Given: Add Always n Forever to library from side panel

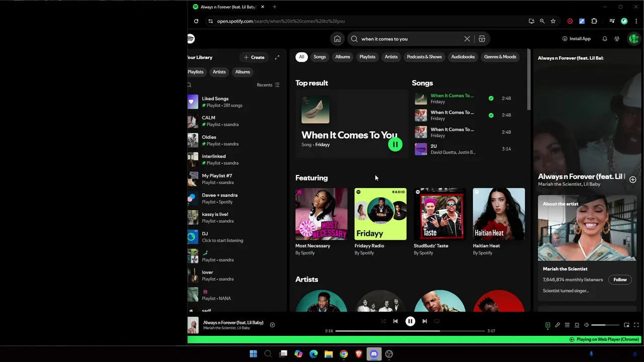Looking at the screenshot, I should [633, 179].
